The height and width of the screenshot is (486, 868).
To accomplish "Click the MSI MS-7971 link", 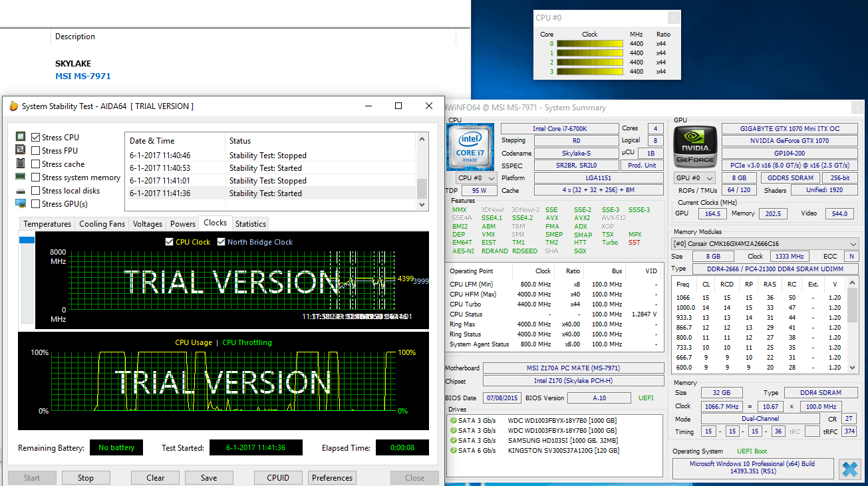I will tap(82, 76).
